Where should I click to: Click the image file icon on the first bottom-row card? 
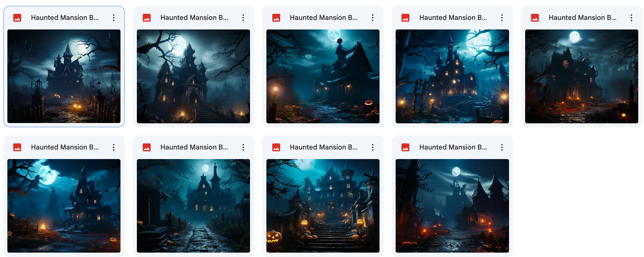tap(17, 147)
